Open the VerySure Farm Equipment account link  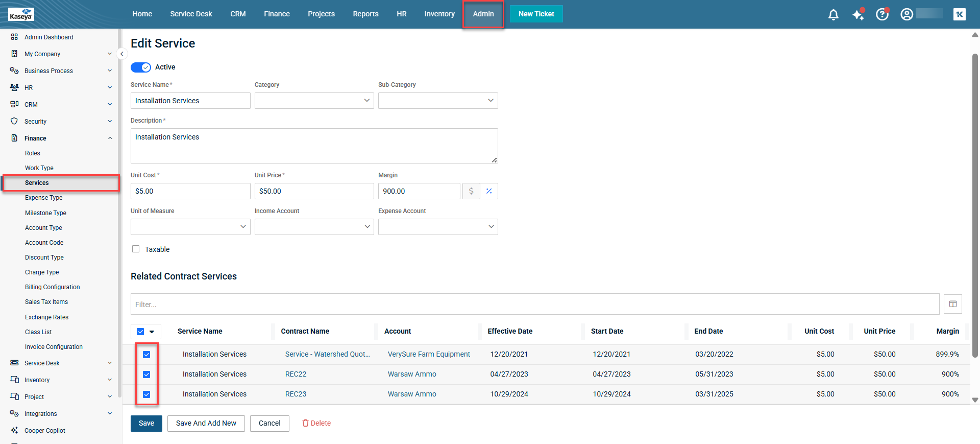[x=428, y=354]
